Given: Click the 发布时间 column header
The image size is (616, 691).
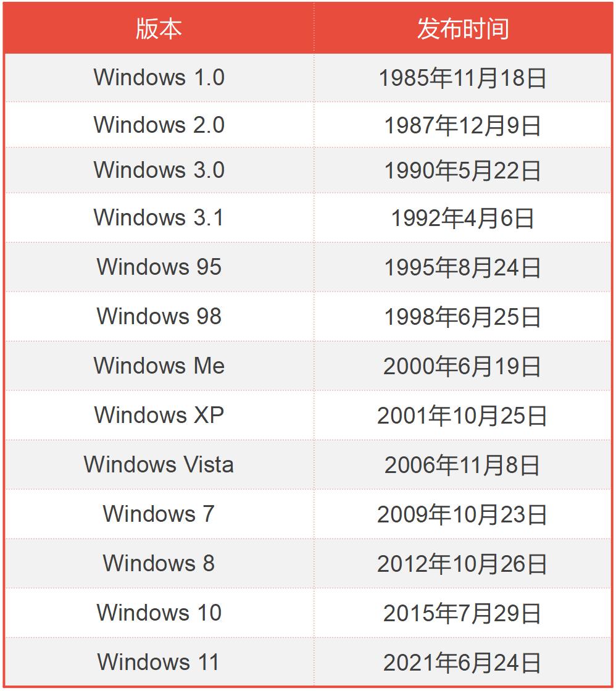Looking at the screenshot, I should click(463, 29).
